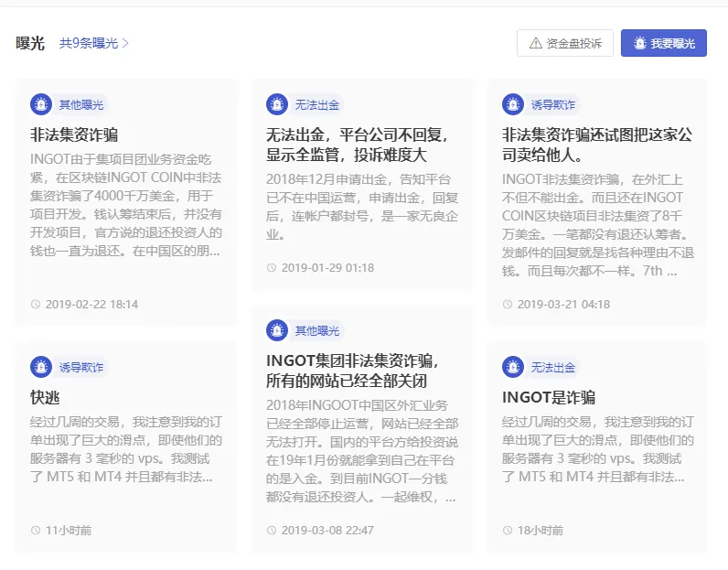This screenshot has width=728, height=570.
Task: Click description text under 快逃 title
Action: (x=126, y=449)
